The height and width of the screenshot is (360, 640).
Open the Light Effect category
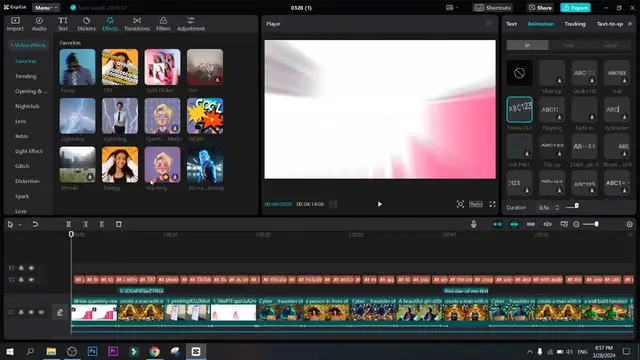tap(29, 151)
